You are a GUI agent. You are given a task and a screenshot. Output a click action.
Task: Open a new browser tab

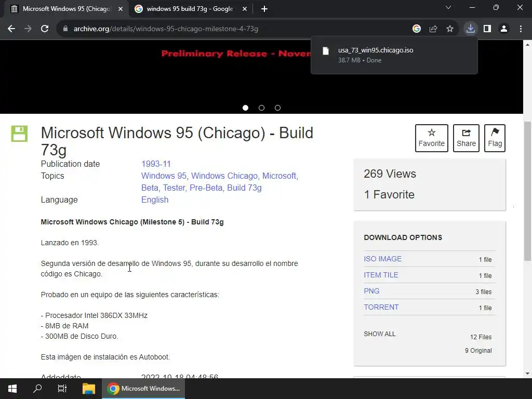(x=264, y=9)
